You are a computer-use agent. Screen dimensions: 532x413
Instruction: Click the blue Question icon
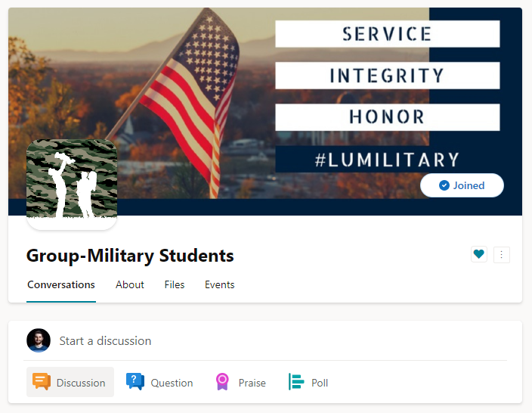pos(135,382)
